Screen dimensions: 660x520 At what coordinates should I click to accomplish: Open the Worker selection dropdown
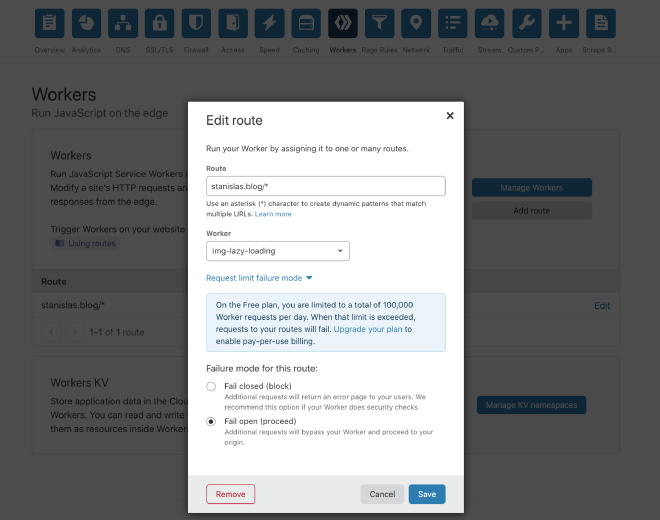(x=277, y=251)
